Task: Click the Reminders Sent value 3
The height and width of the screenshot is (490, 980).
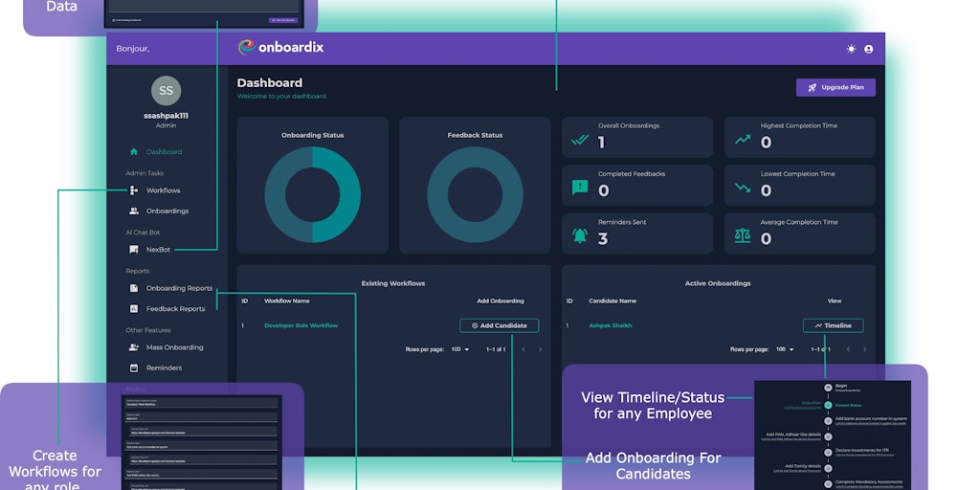Action: pos(603,238)
